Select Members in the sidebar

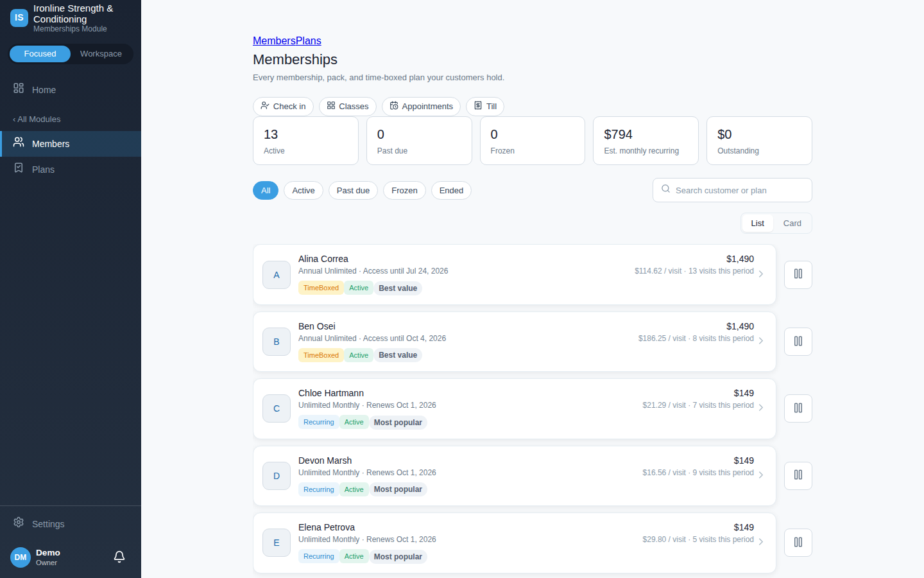pyautogui.click(x=71, y=144)
